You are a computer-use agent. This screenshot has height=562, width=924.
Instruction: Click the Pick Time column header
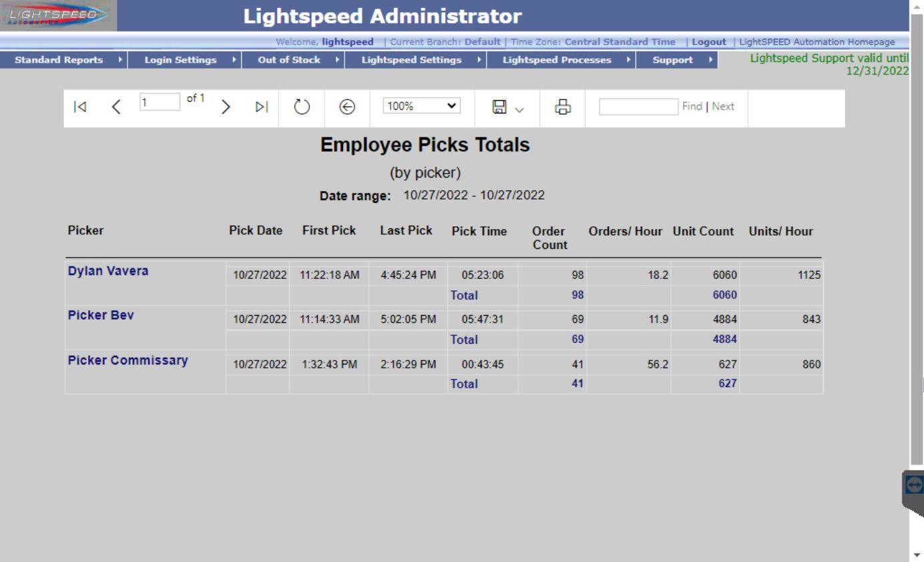479,232
